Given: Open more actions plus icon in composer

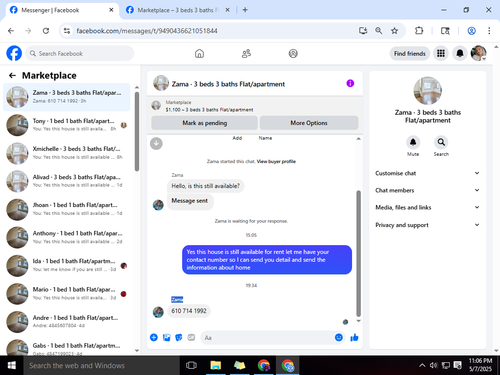Looking at the screenshot, I should click(x=154, y=338).
